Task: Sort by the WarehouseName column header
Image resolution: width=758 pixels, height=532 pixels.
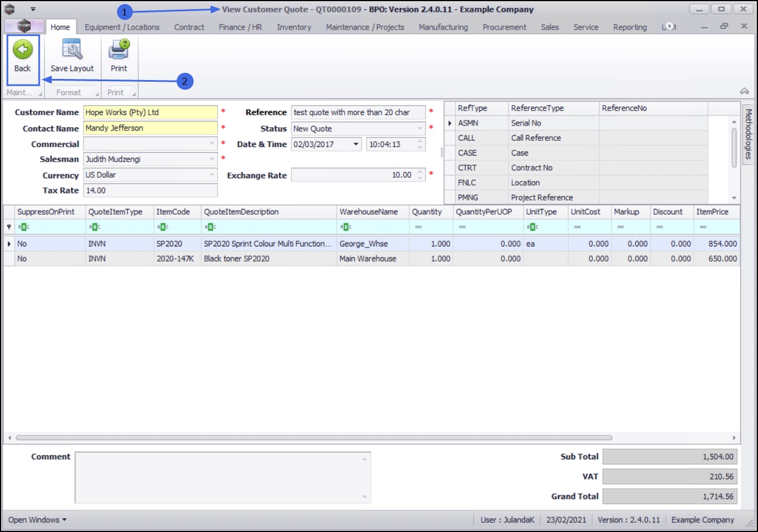Action: click(x=373, y=212)
